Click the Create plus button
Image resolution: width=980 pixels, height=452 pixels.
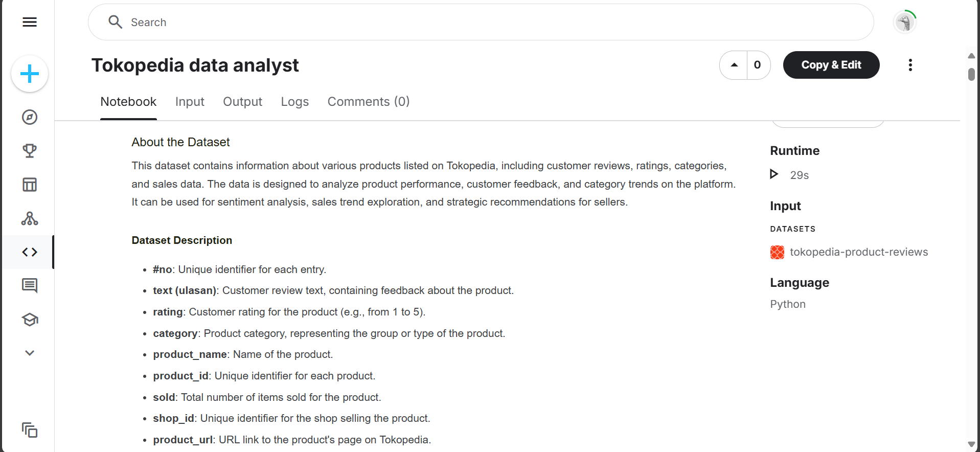pos(30,74)
